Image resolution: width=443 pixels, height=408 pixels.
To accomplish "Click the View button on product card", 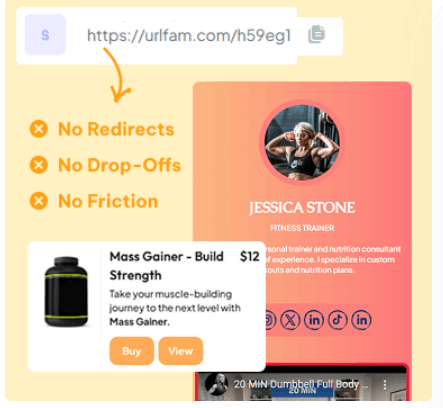I will [181, 351].
